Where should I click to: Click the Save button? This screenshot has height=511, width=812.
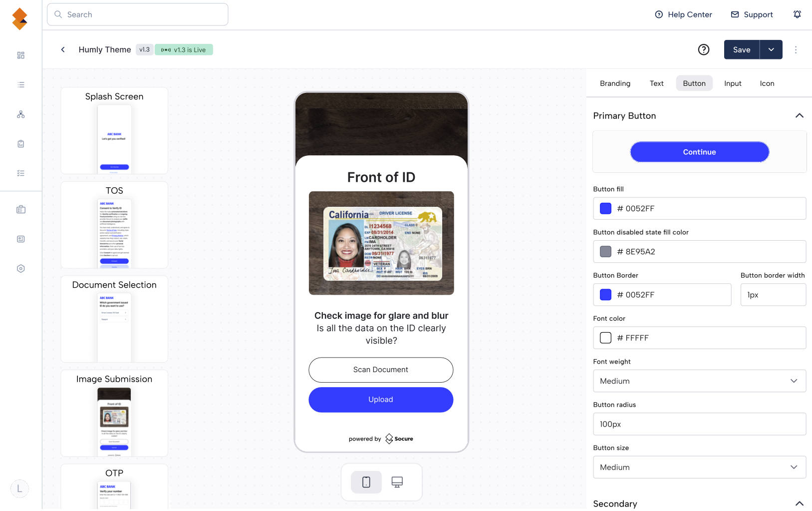[x=742, y=49]
